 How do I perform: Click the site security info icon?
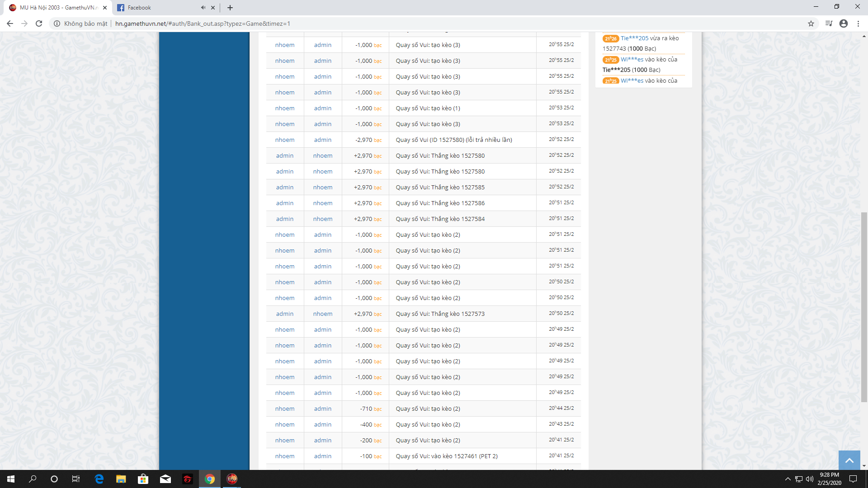tap(57, 23)
